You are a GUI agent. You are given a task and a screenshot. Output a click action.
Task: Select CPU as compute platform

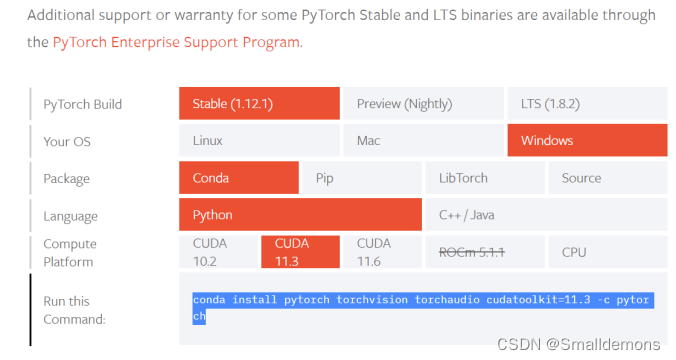[608, 252]
